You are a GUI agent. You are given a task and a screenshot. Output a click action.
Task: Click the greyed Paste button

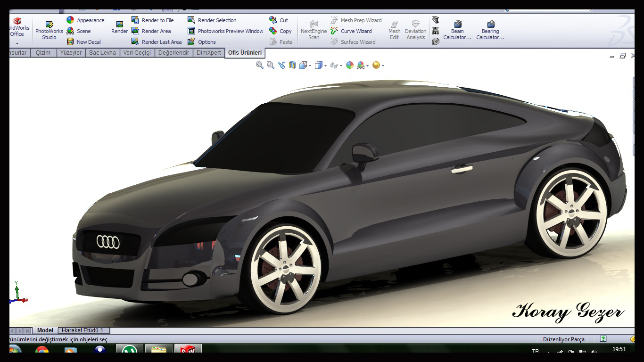pos(281,42)
